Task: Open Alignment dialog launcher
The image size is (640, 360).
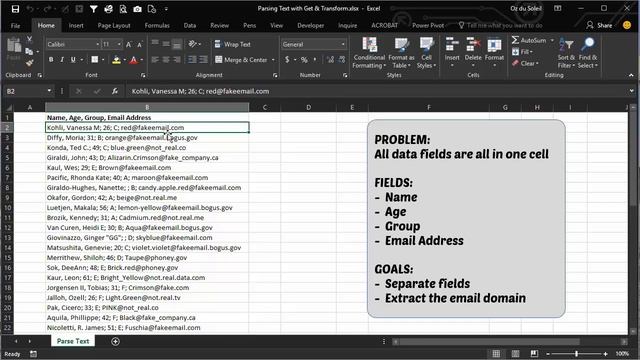Action: point(275,75)
